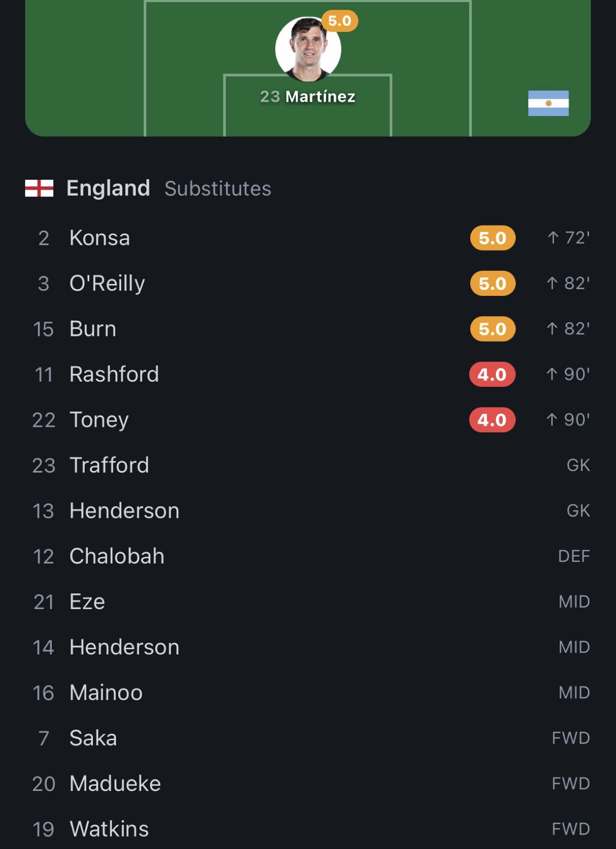Tap Toney's red 4.0 rating badge
This screenshot has width=616, height=849.
pyautogui.click(x=492, y=420)
